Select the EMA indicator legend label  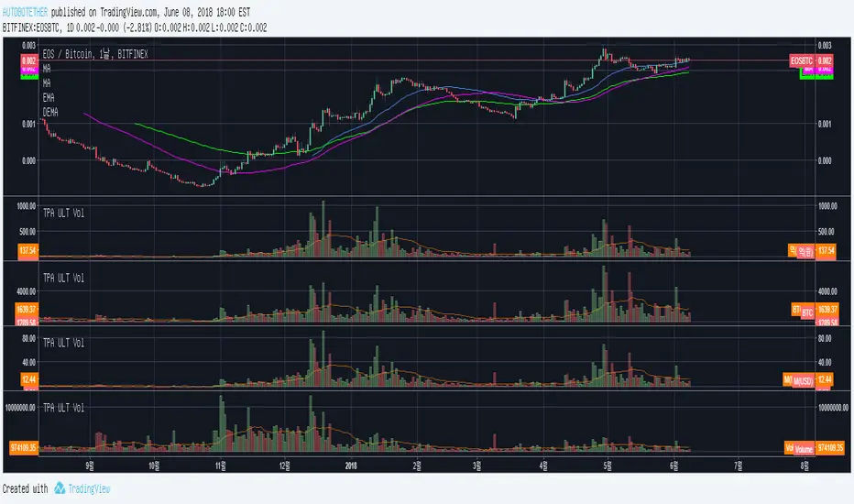pos(49,97)
